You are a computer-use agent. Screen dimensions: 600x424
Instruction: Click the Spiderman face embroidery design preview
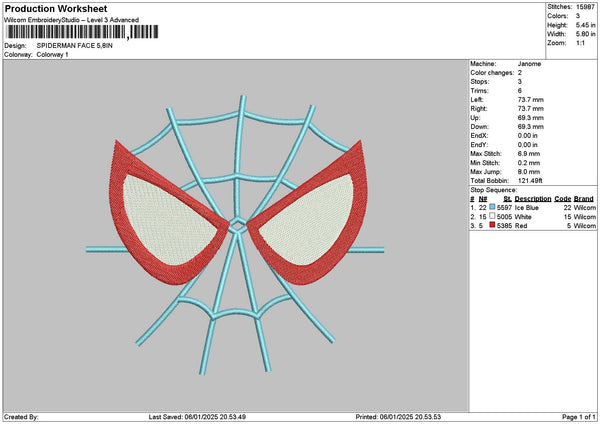pos(235,234)
